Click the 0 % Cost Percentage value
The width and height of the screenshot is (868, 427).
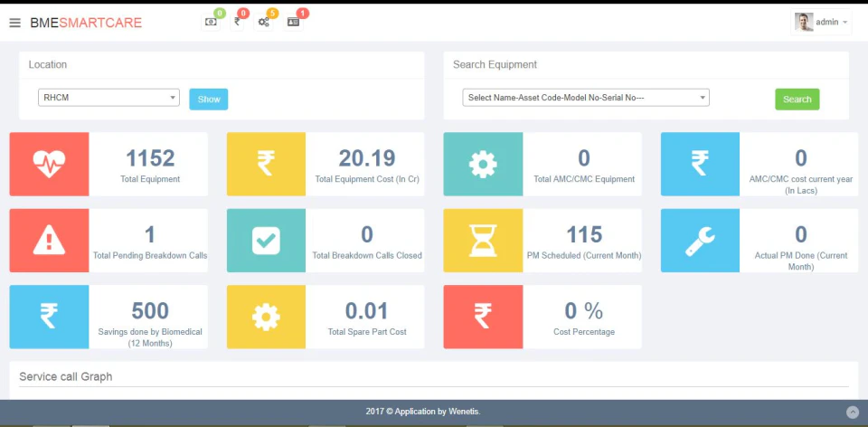pos(584,312)
